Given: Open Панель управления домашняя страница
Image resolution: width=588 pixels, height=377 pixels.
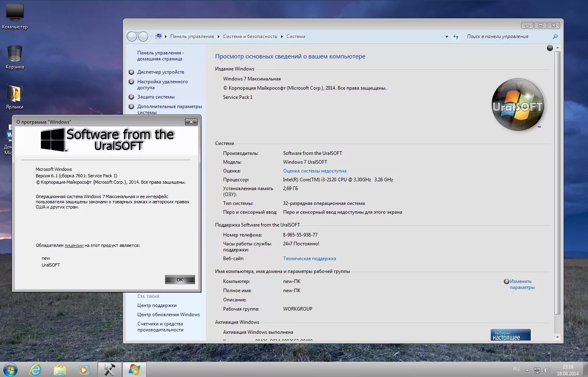Looking at the screenshot, I should 161,56.
